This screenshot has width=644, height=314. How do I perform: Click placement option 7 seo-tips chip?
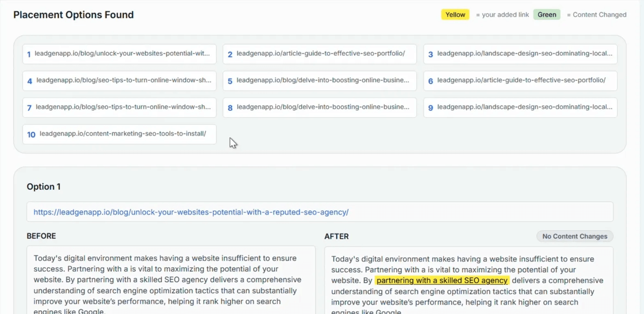point(119,107)
